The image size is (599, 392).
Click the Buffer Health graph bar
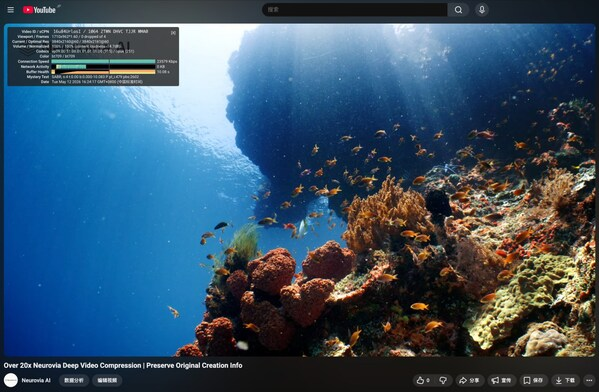pos(103,72)
